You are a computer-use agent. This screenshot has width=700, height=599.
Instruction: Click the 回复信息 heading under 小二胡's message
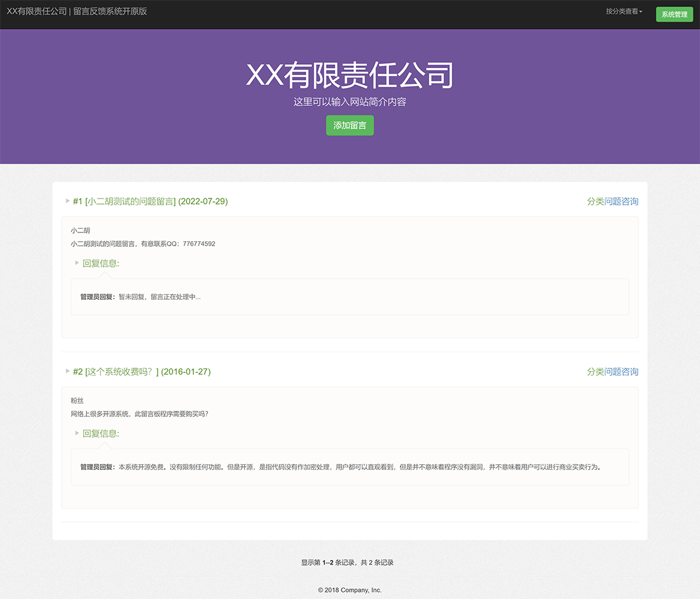[x=101, y=263]
